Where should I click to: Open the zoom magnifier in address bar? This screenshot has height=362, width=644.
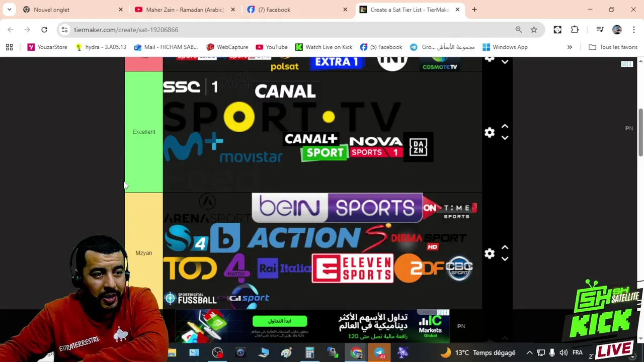click(x=519, y=30)
